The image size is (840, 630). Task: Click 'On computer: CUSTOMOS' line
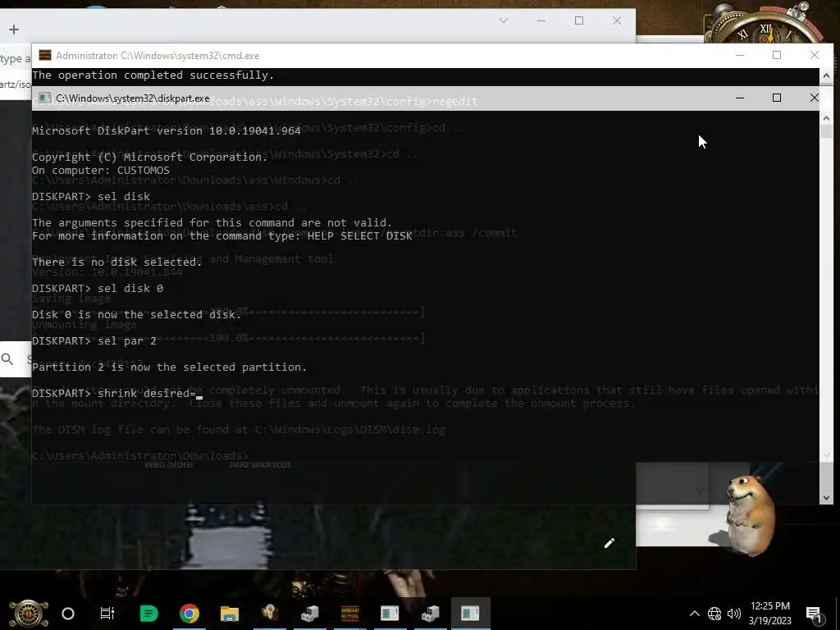point(101,171)
